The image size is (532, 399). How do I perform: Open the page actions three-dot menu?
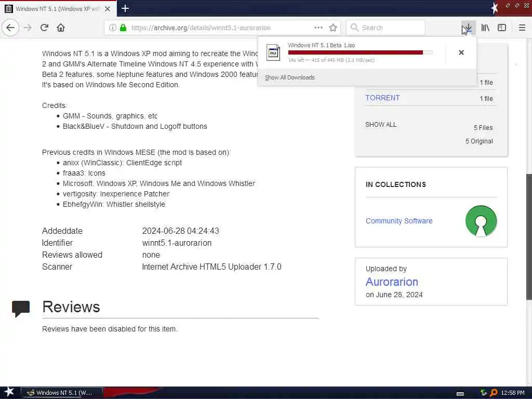pyautogui.click(x=318, y=28)
